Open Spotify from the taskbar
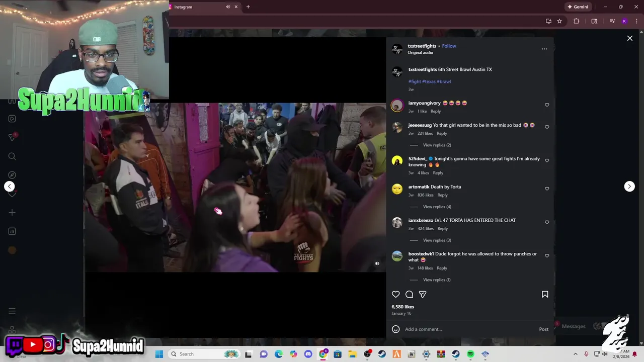The width and height of the screenshot is (644, 362). click(470, 354)
